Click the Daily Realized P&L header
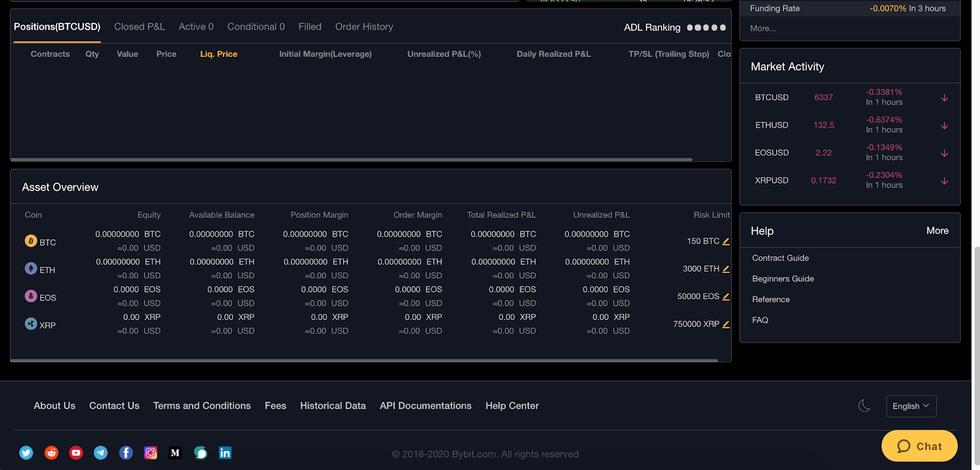The height and width of the screenshot is (470, 980). tap(554, 54)
